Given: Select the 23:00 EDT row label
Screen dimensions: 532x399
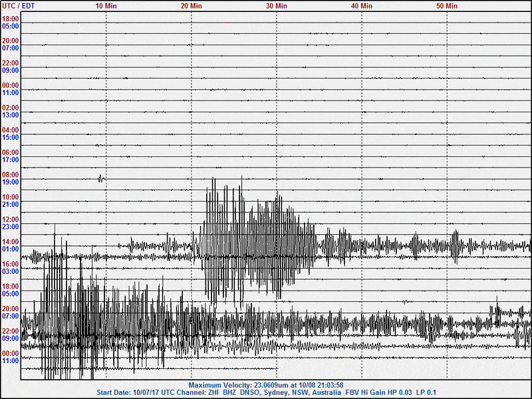Looking at the screenshot, I should [10, 227].
